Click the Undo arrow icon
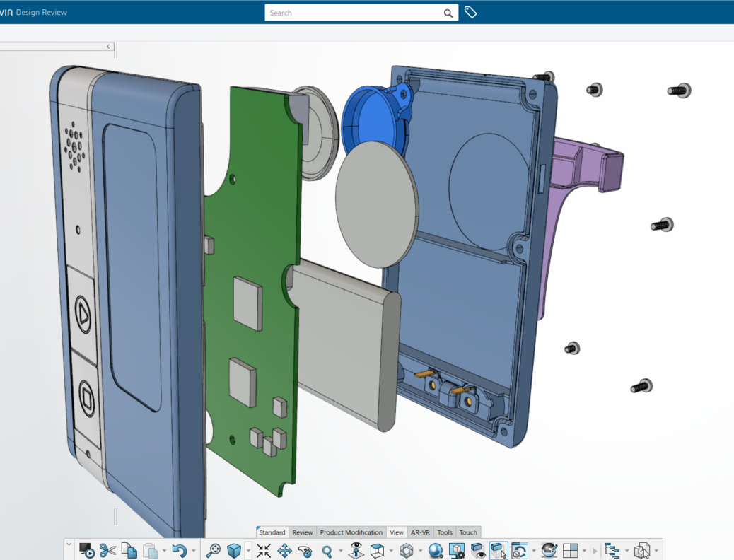Viewport: 734px width, 560px height. coord(179,550)
